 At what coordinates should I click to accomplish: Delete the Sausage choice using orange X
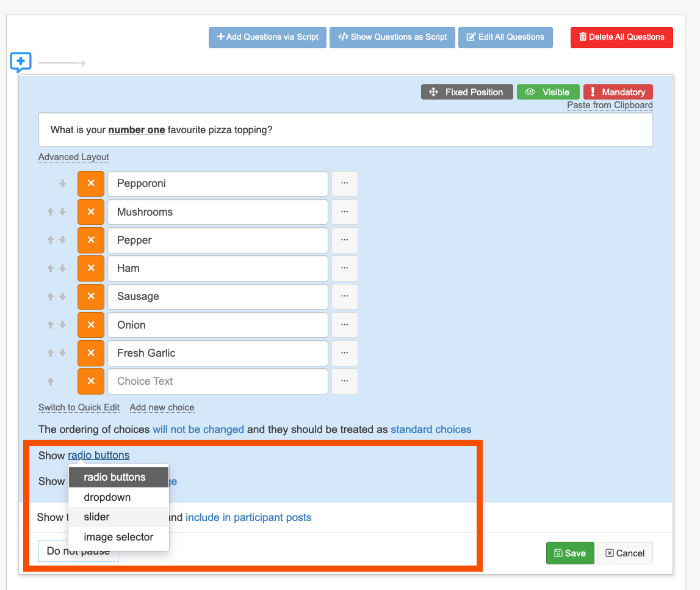click(91, 297)
